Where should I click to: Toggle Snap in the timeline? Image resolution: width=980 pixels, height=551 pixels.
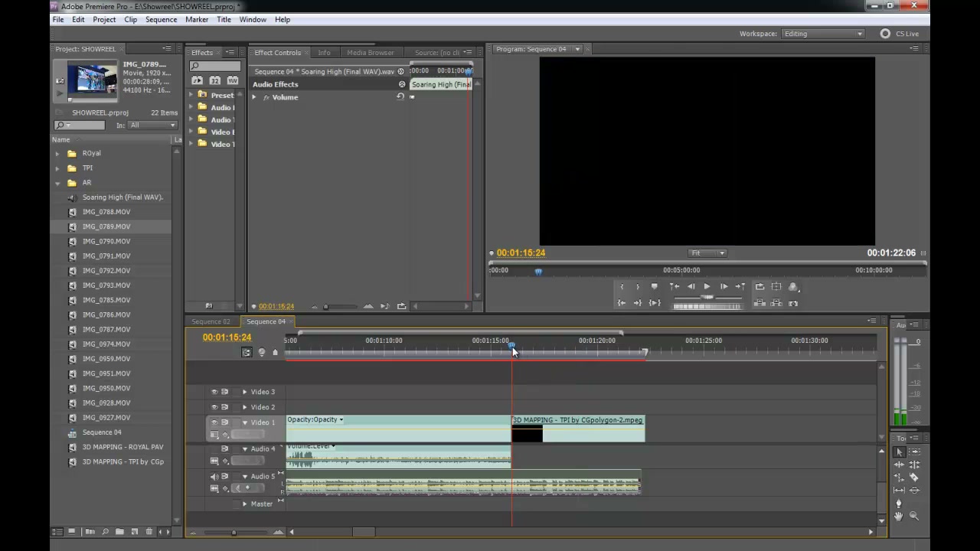[x=247, y=352]
